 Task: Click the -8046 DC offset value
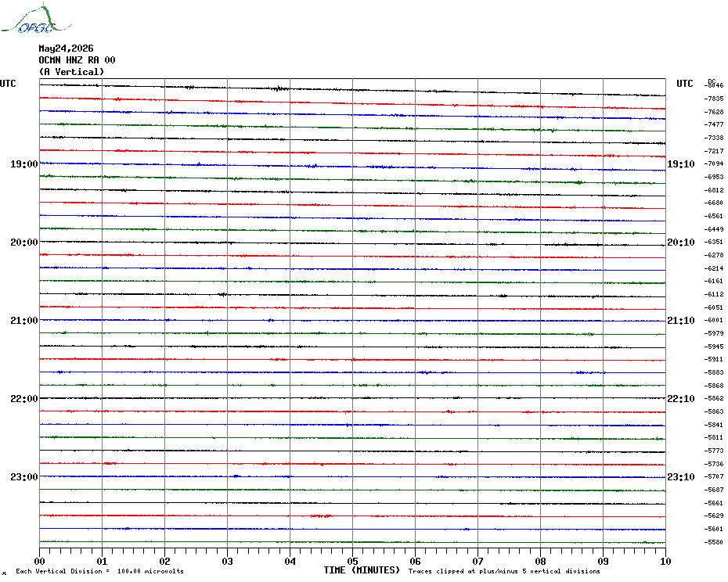714,85
